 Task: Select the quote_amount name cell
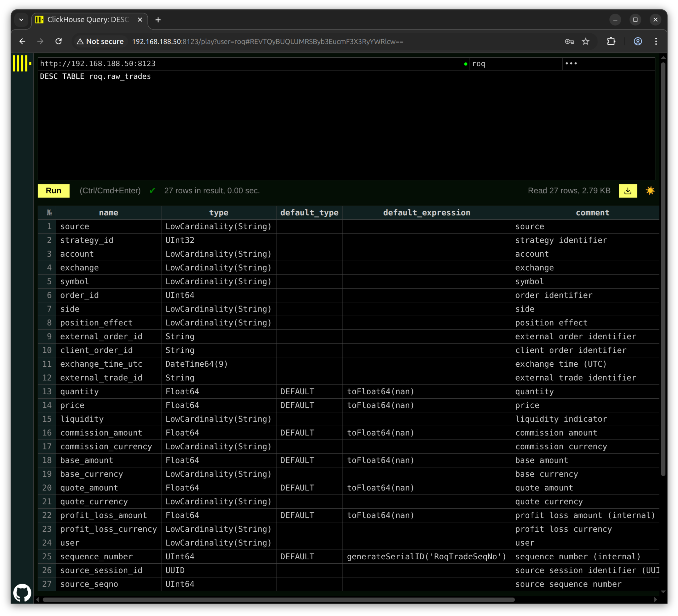pos(109,488)
